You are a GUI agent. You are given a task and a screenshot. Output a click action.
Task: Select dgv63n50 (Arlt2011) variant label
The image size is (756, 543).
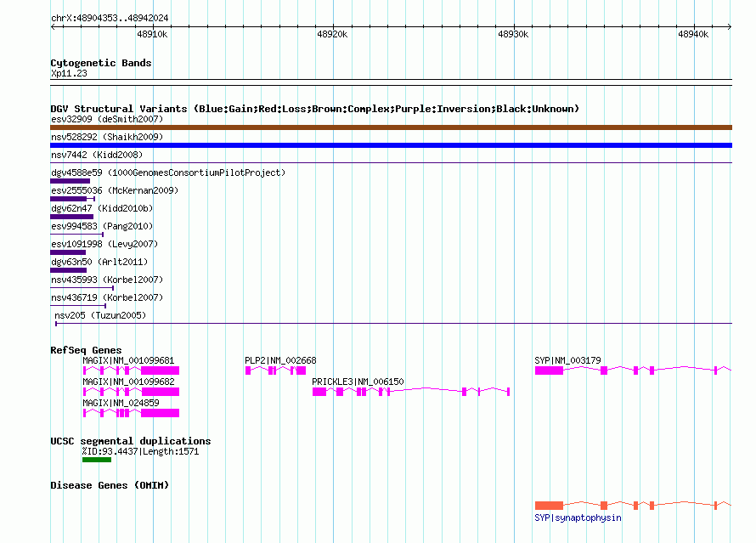(99, 262)
